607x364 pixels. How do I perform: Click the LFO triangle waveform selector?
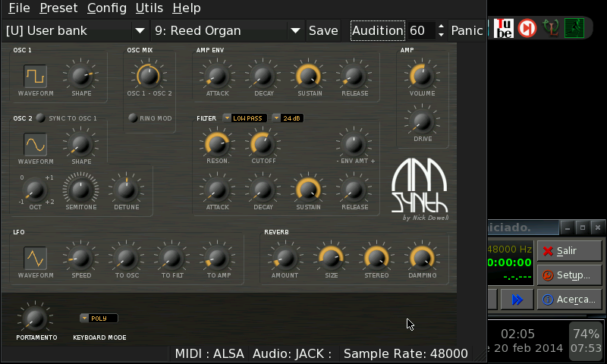pyautogui.click(x=35, y=259)
